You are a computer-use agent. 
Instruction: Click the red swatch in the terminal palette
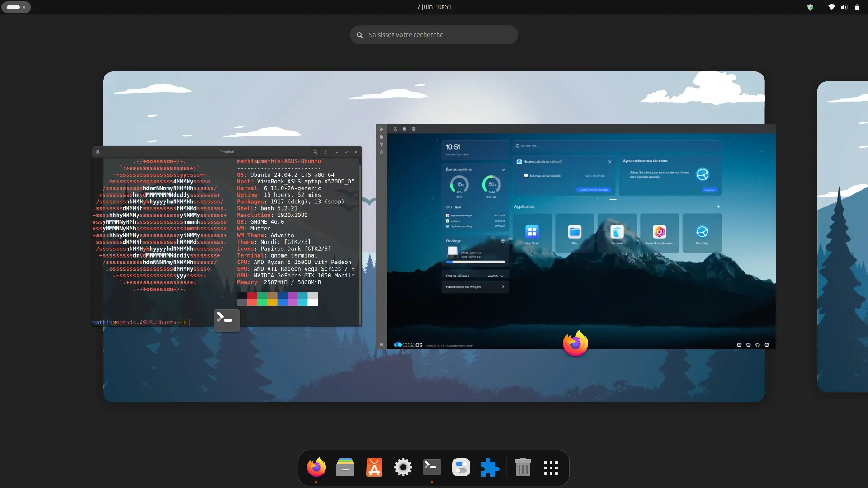252,296
